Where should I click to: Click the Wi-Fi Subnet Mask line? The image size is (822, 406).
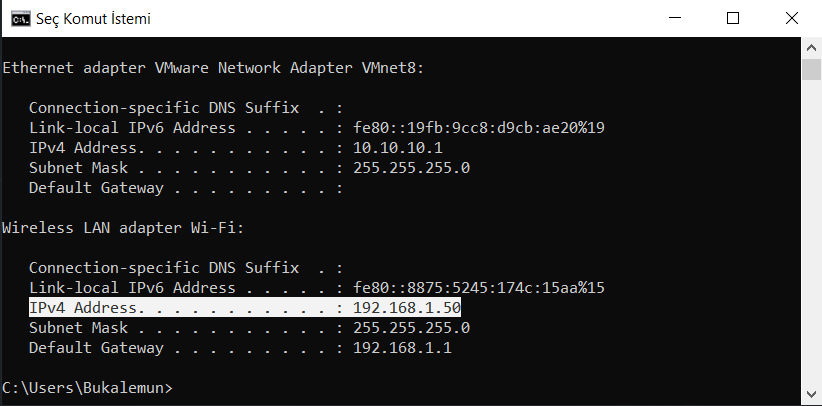(250, 328)
